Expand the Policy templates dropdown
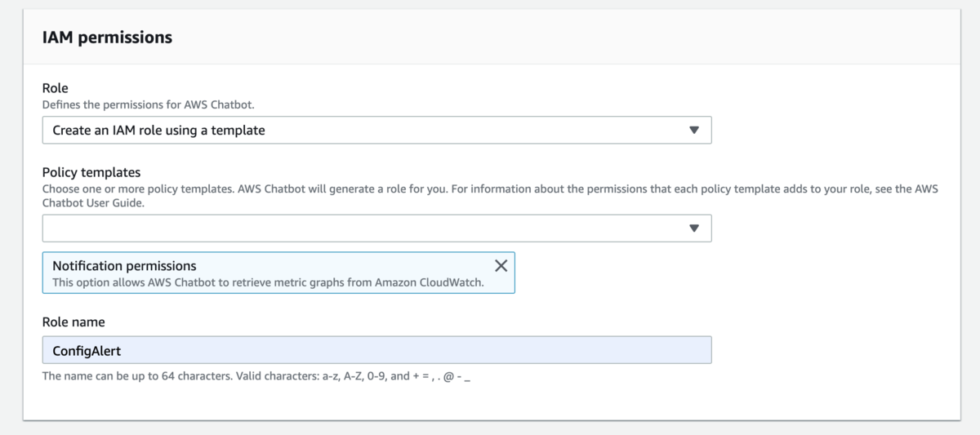 coord(376,229)
